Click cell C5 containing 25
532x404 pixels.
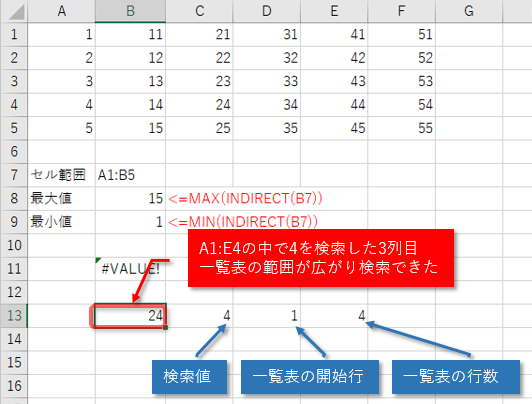[x=199, y=128]
